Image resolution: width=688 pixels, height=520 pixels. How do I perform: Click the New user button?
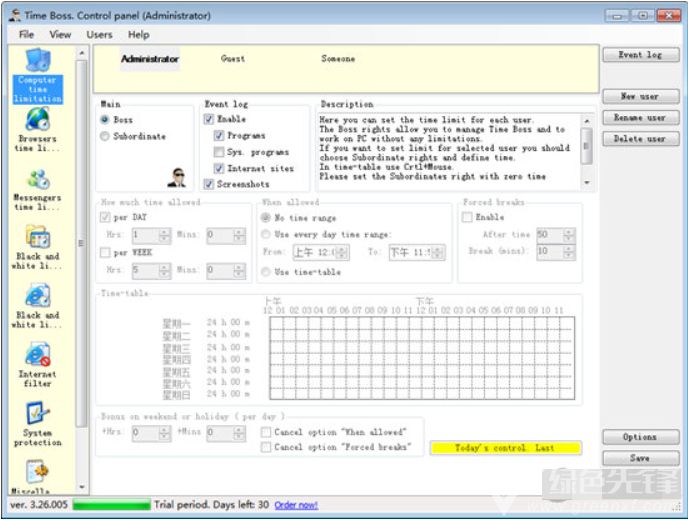point(641,96)
